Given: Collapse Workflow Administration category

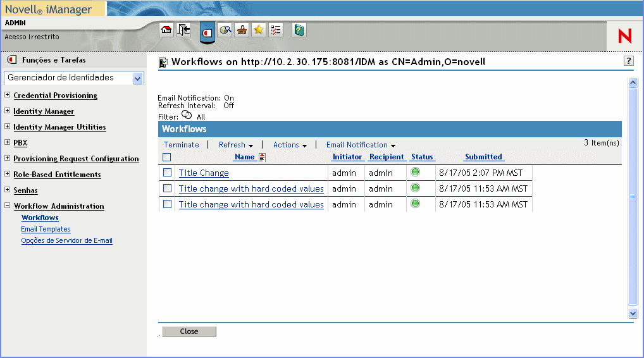Looking at the screenshot, I should point(7,206).
